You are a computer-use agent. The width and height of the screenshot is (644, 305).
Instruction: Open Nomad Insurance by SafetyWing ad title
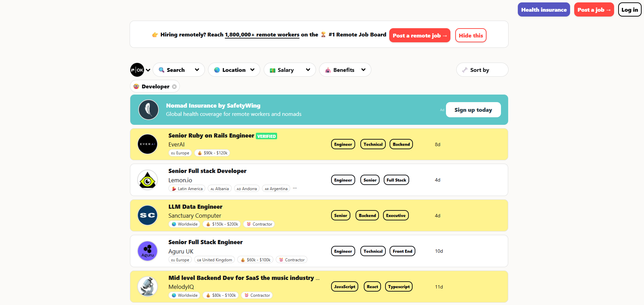[213, 106]
